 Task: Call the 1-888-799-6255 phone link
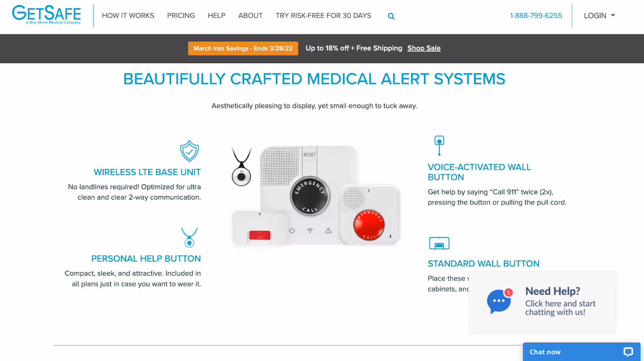(536, 16)
